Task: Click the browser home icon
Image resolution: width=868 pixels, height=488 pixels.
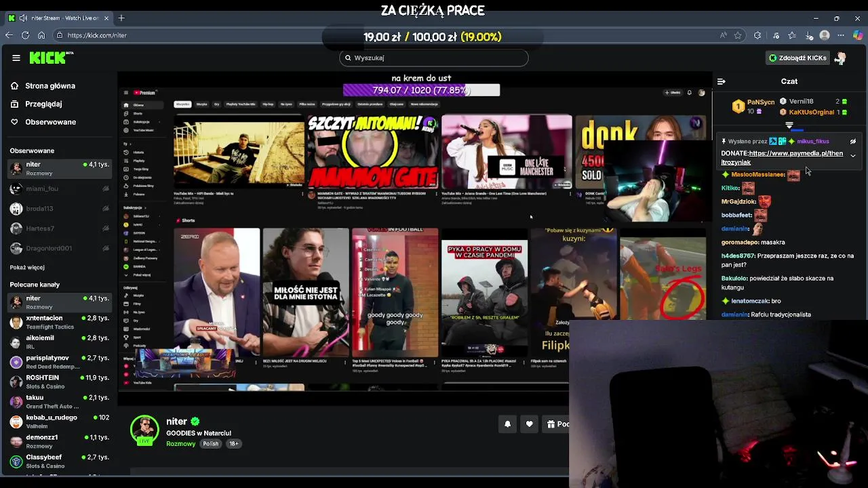Action: pyautogui.click(x=41, y=35)
